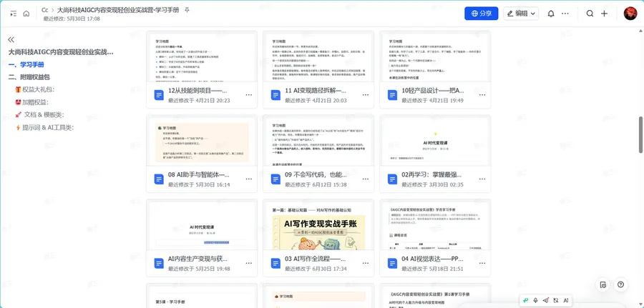
Task: Open the 03 AI写作全流程 document title
Action: (316, 259)
